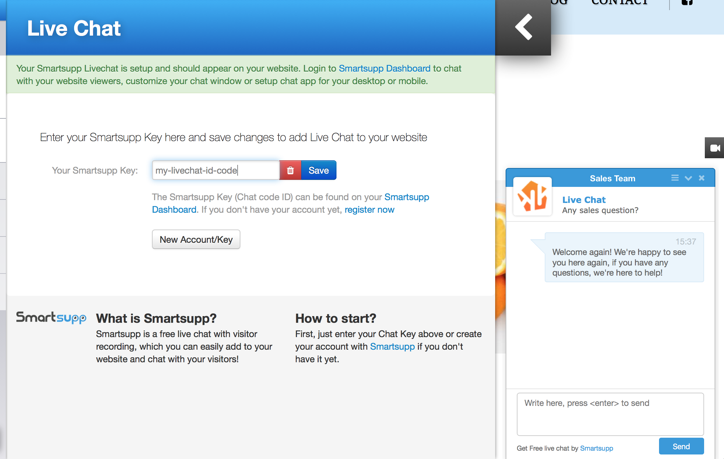Viewport: 724px width, 459px height.
Task: Click the Smartsupp logo in the footer
Action: 51,318
